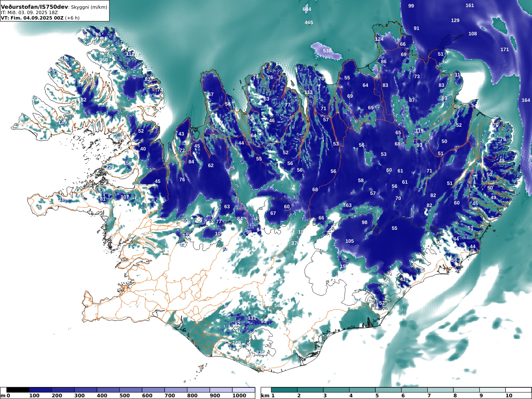
Task: Click the 465 visibility value over the sea
Action: [309, 22]
